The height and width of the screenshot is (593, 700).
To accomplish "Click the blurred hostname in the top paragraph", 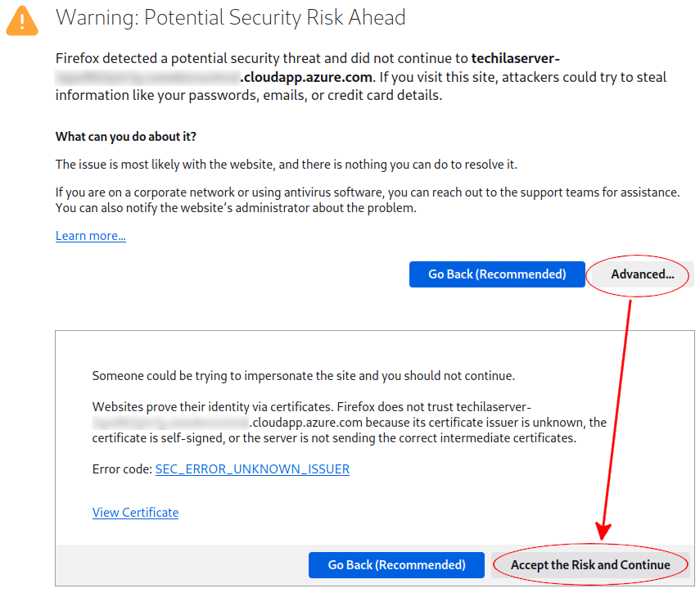I will pos(147,78).
